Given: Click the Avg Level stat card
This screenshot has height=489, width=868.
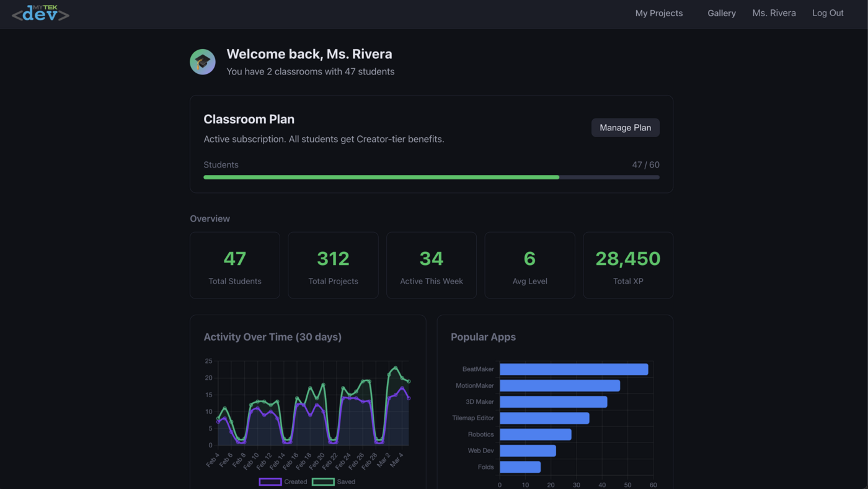Looking at the screenshot, I should (529, 265).
